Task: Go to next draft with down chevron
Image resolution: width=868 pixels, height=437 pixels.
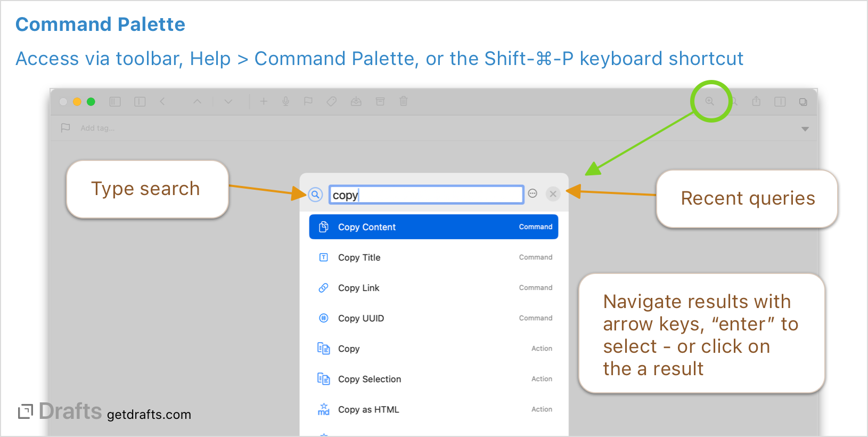Action: pyautogui.click(x=228, y=101)
